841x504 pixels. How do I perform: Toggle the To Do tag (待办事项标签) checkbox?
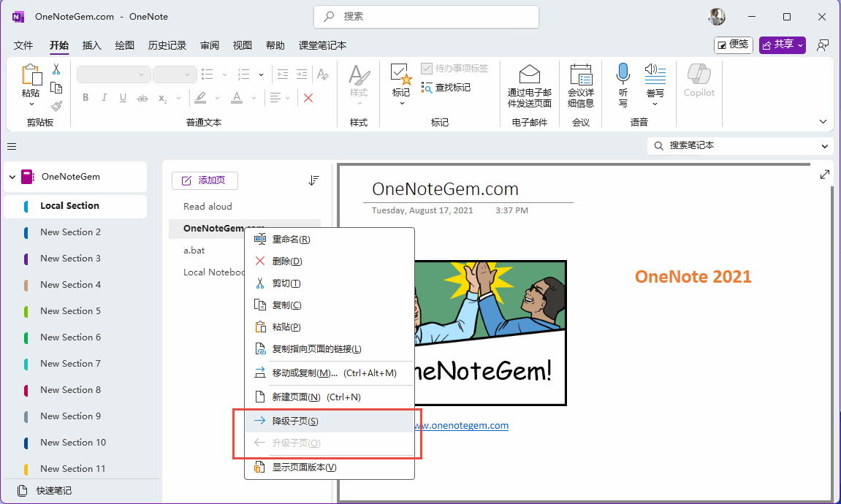pos(427,69)
